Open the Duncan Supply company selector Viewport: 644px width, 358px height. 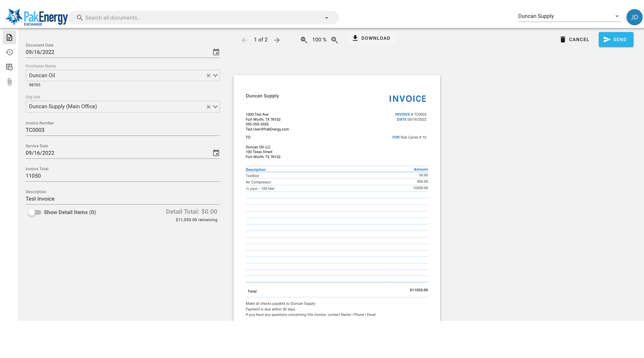pyautogui.click(x=569, y=16)
